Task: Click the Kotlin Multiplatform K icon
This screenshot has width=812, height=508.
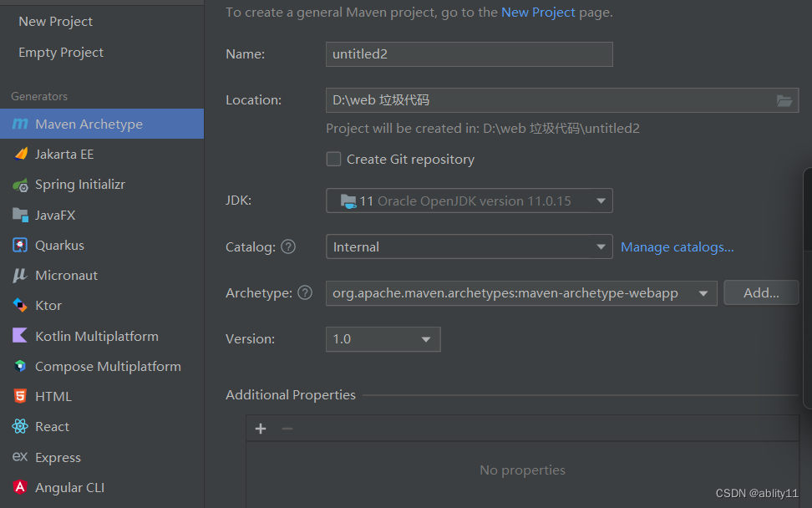Action: (20, 336)
